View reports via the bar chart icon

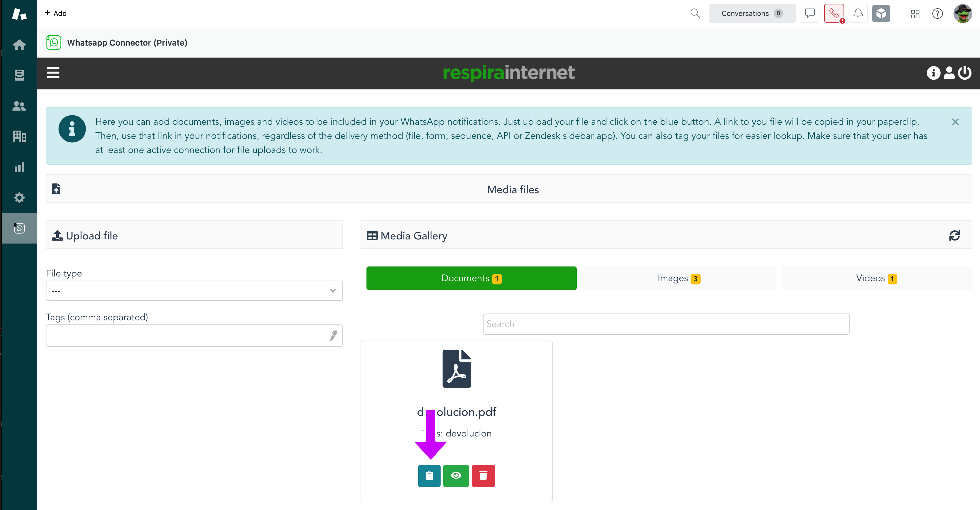[19, 167]
